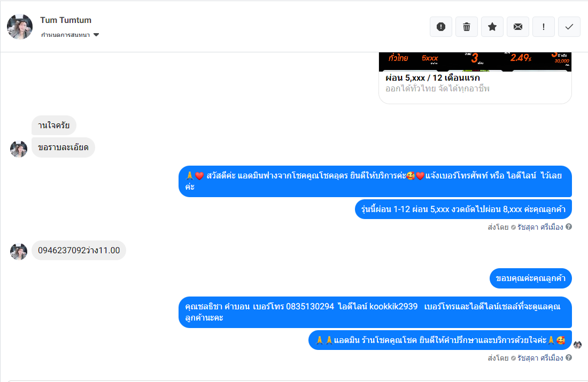Open the car installment ad card title
The image size is (588, 382).
point(433,77)
